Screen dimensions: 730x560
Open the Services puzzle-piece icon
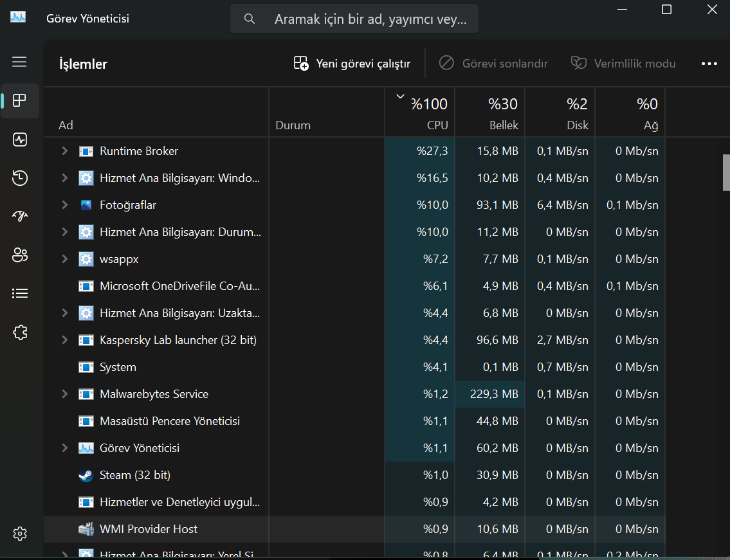point(19,332)
